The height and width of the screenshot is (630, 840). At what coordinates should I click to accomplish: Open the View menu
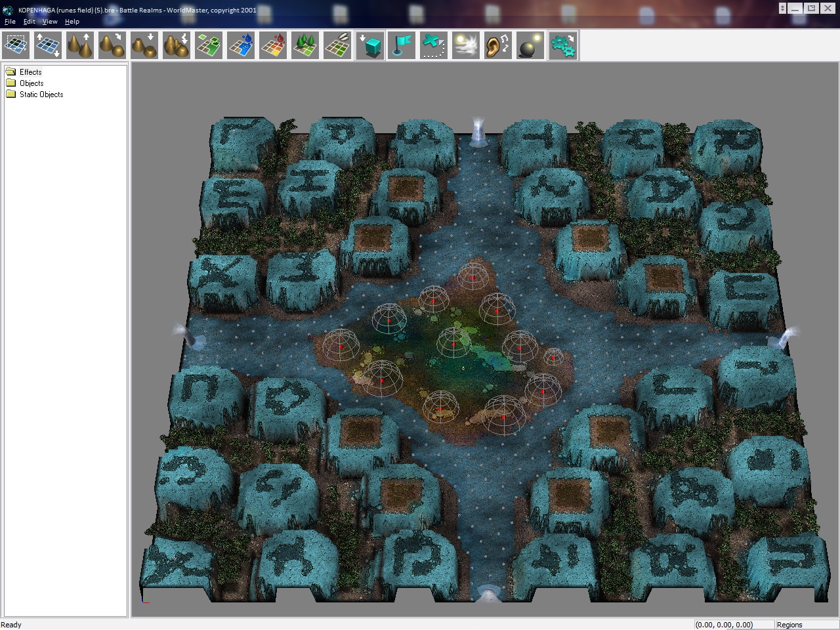pos(50,22)
